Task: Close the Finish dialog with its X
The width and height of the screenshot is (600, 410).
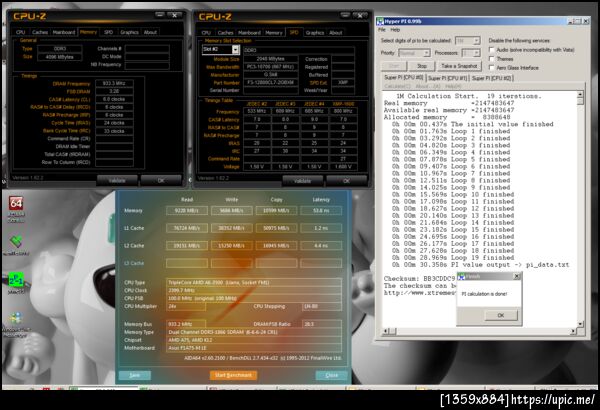Action: (517, 276)
